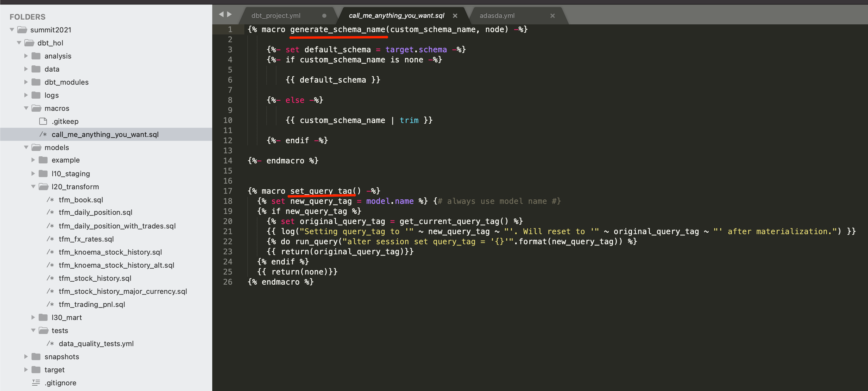Click the .gitignore file icon
The height and width of the screenshot is (391, 868).
[x=36, y=383]
